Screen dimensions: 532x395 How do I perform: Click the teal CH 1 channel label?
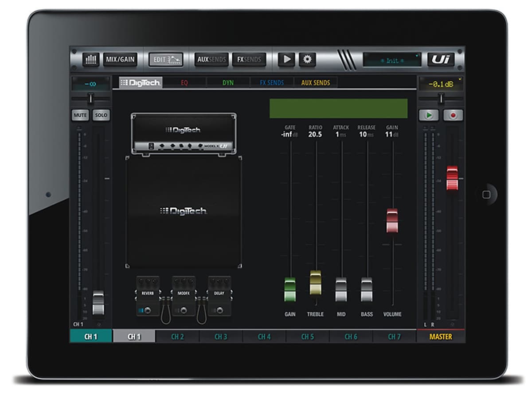click(x=91, y=336)
